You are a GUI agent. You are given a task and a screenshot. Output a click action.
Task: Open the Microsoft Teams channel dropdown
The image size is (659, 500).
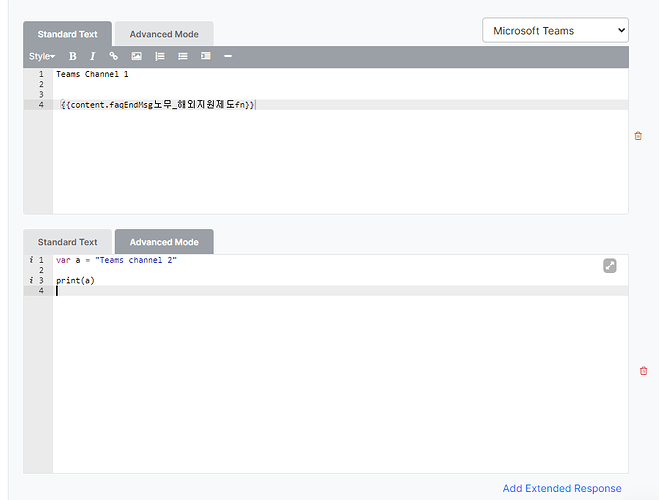click(555, 30)
